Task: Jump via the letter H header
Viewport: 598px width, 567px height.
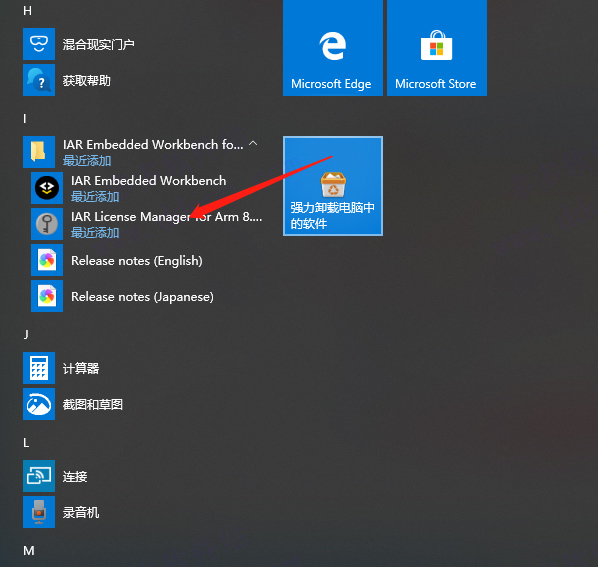Action: tap(27, 11)
